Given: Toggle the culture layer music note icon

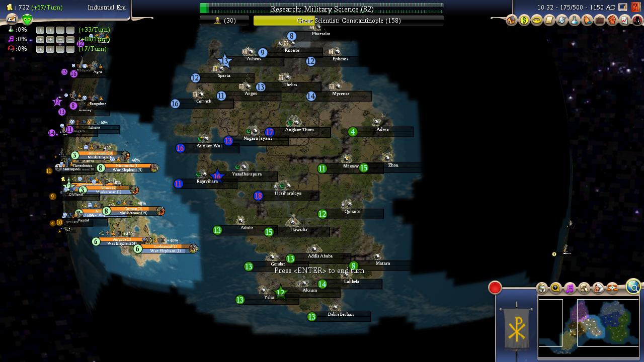Looking at the screenshot, I should [x=570, y=288].
